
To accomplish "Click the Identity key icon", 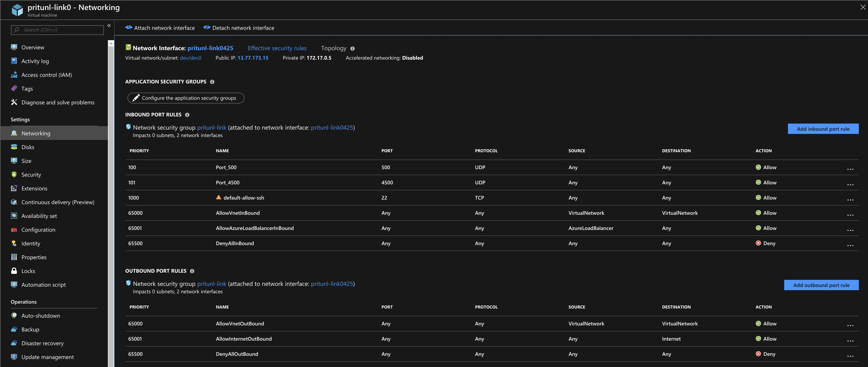I will [x=14, y=243].
